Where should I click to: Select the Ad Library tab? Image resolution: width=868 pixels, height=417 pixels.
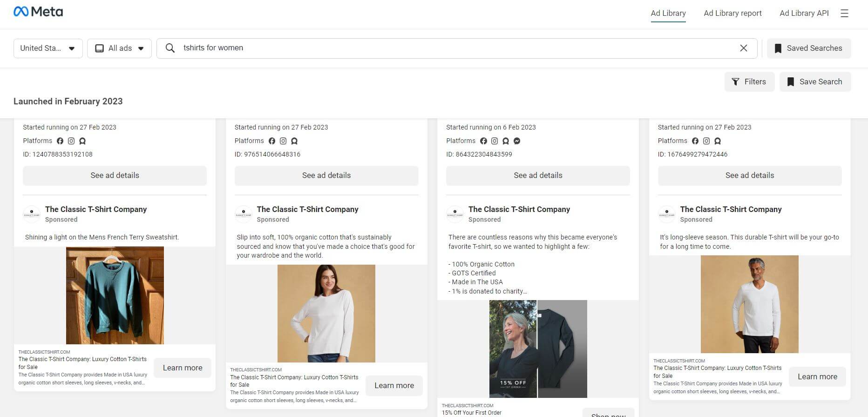pyautogui.click(x=668, y=13)
